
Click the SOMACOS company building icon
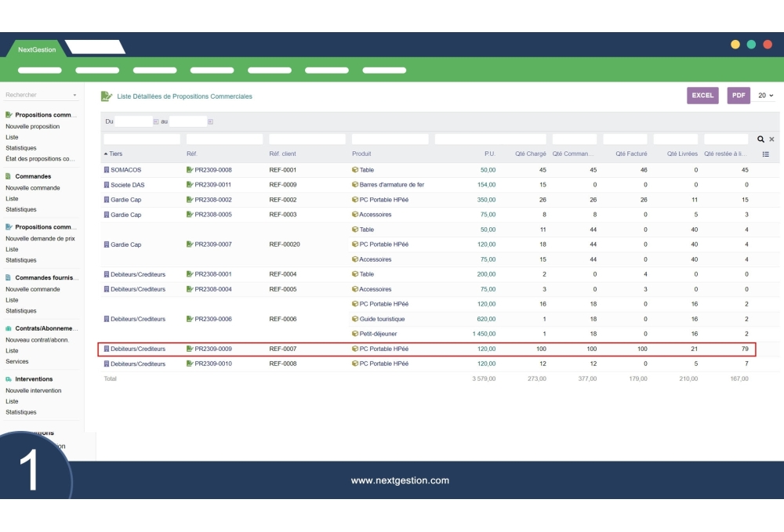click(107, 170)
